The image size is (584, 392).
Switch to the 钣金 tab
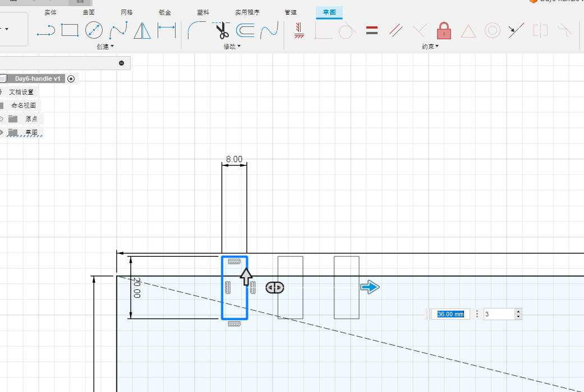click(165, 12)
